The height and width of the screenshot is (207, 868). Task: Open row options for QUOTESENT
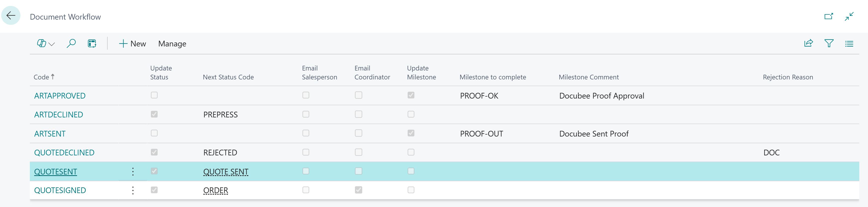click(133, 172)
